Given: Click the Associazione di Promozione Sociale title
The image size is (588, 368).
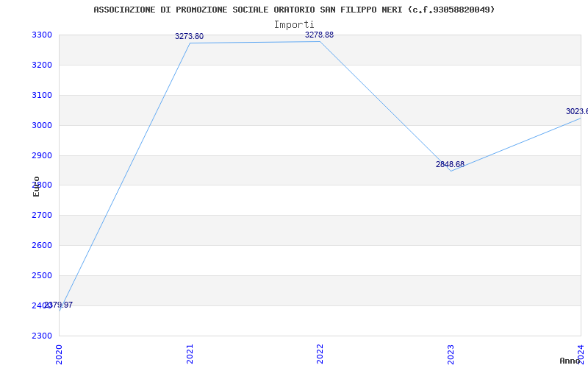Looking at the screenshot, I should [294, 10].
